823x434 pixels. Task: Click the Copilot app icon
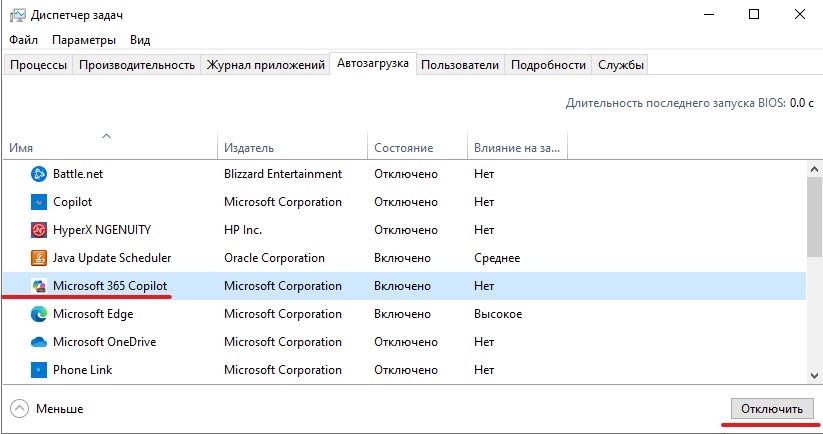pos(39,202)
